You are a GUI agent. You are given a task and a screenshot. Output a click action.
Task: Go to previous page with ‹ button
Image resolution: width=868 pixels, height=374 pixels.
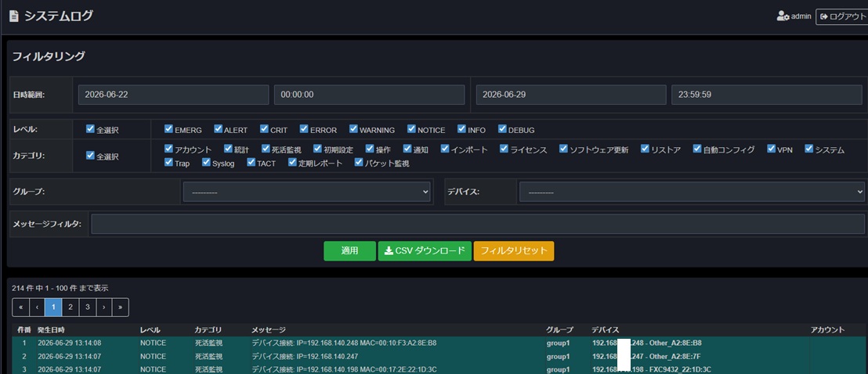tap(37, 307)
